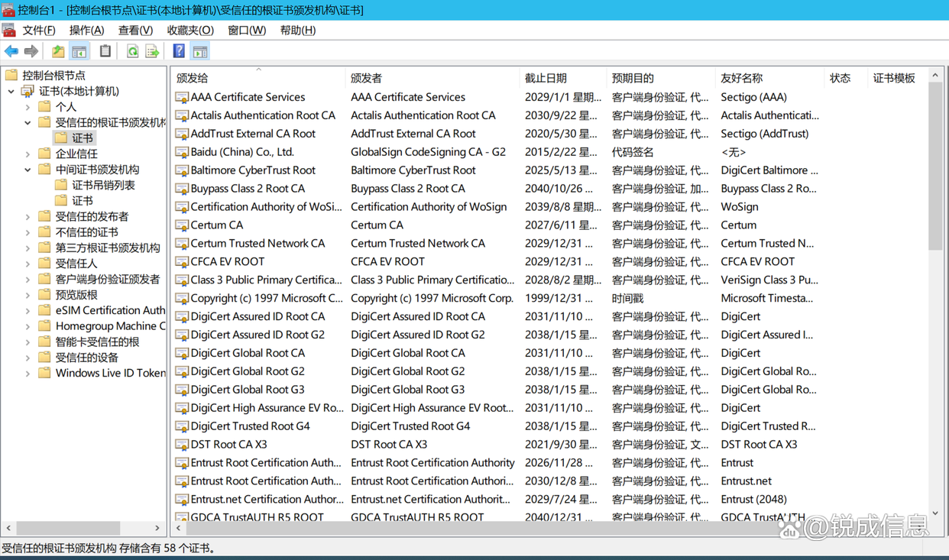Click the certificate icon next to CFCA EV ROOT
949x560 pixels.
point(182,261)
